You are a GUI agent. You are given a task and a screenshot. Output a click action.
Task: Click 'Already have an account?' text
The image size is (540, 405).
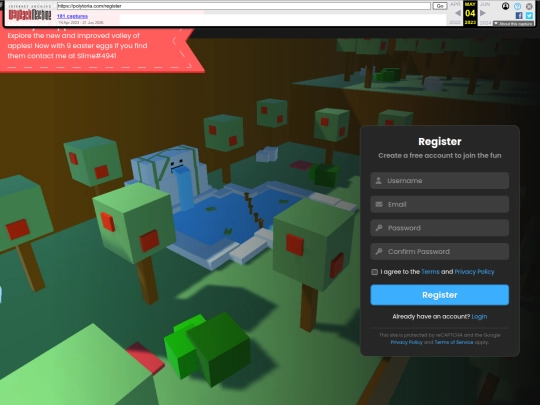[431, 316]
